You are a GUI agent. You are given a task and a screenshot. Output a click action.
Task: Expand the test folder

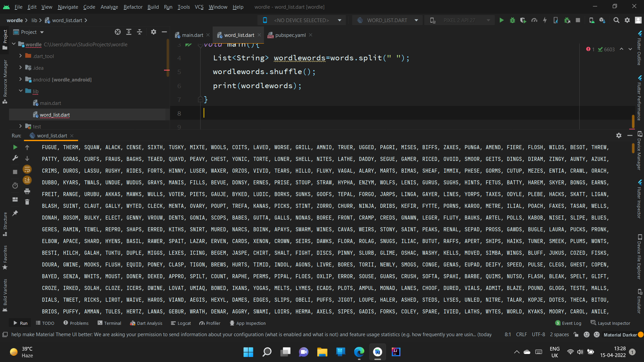click(x=20, y=126)
